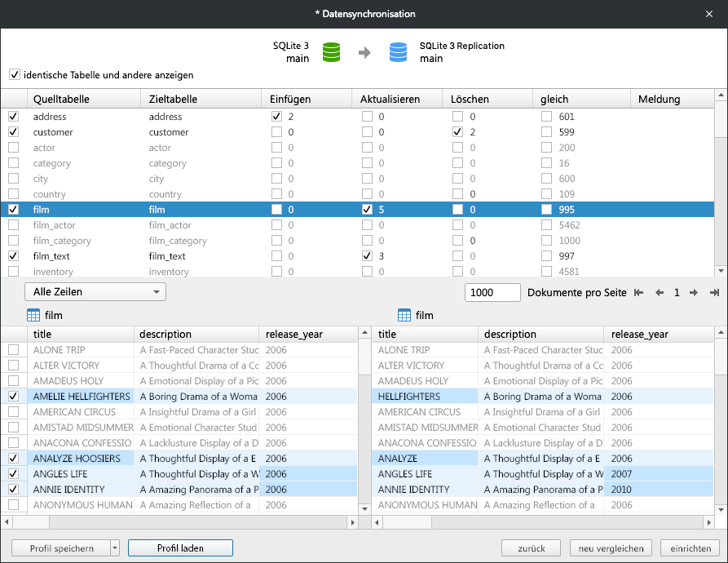
Task: Click the blue SQLite Replication database icon
Action: 398,50
